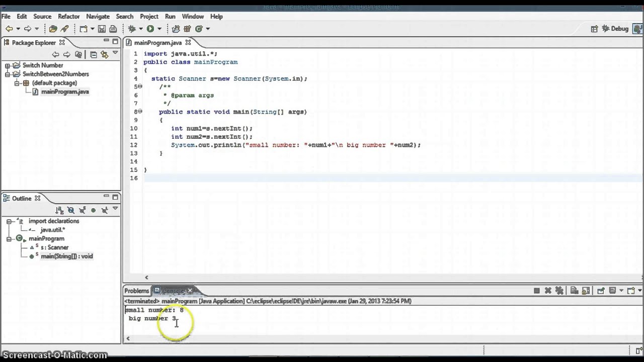The height and width of the screenshot is (362, 644).
Task: Collapse mainProgram class in Outline
Action: coord(9,239)
